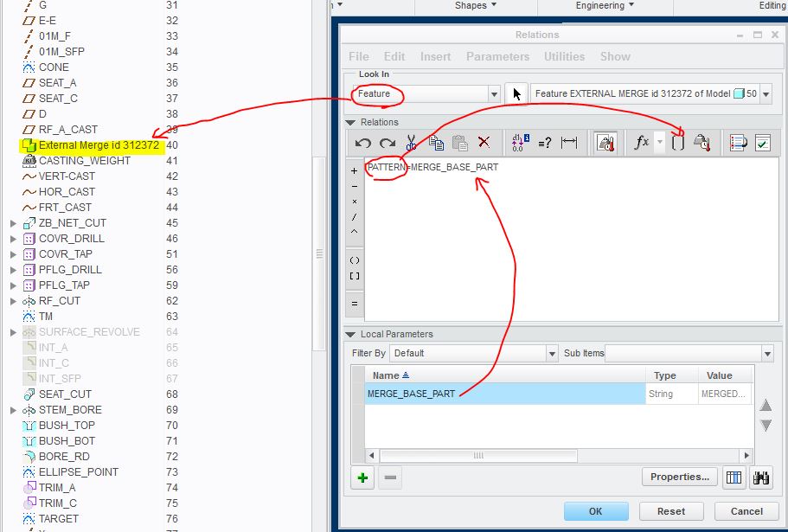Viewport: 788px width, 532px height.
Task: Undo the last relation edit
Action: [362, 144]
